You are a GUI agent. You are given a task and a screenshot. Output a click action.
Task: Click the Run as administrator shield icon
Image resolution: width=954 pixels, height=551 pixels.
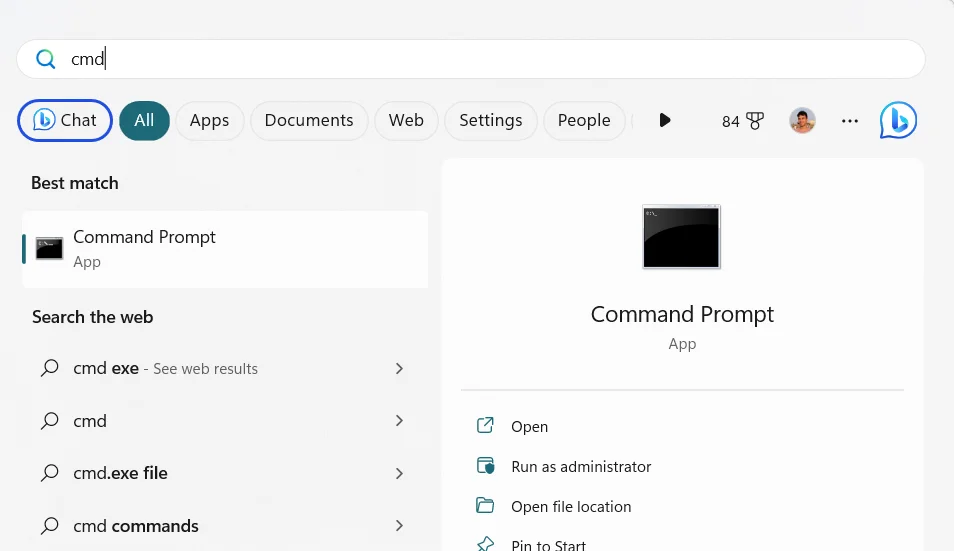(485, 466)
